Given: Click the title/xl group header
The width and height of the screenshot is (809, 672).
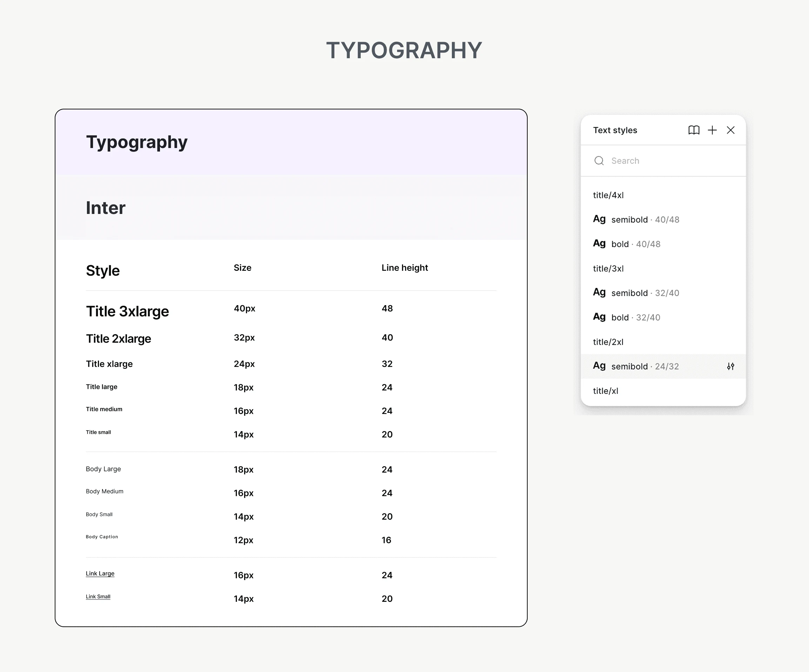Looking at the screenshot, I should coord(606,391).
